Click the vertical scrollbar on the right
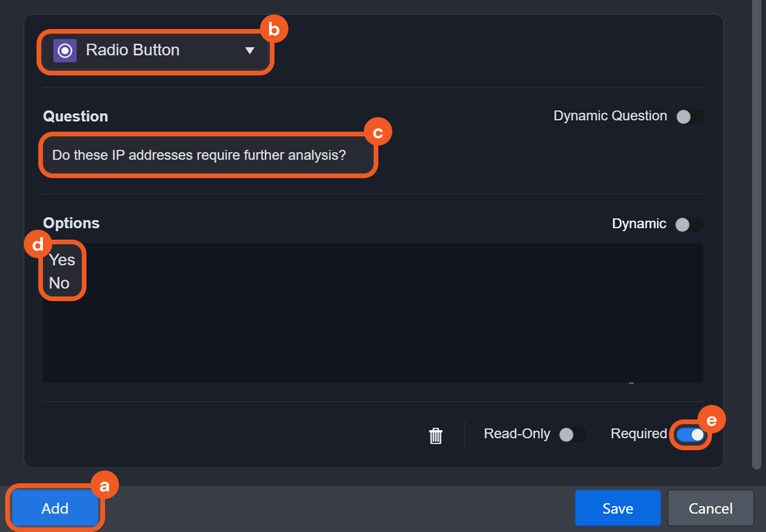This screenshot has height=532, width=766. [756, 232]
